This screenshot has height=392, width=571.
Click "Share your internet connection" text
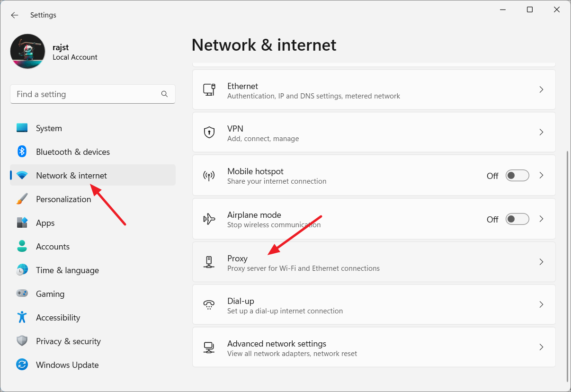277,181
